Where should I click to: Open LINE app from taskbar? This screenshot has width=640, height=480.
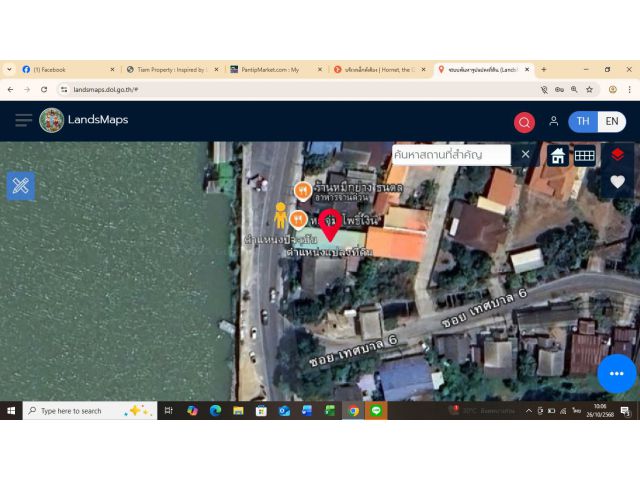coord(376,411)
